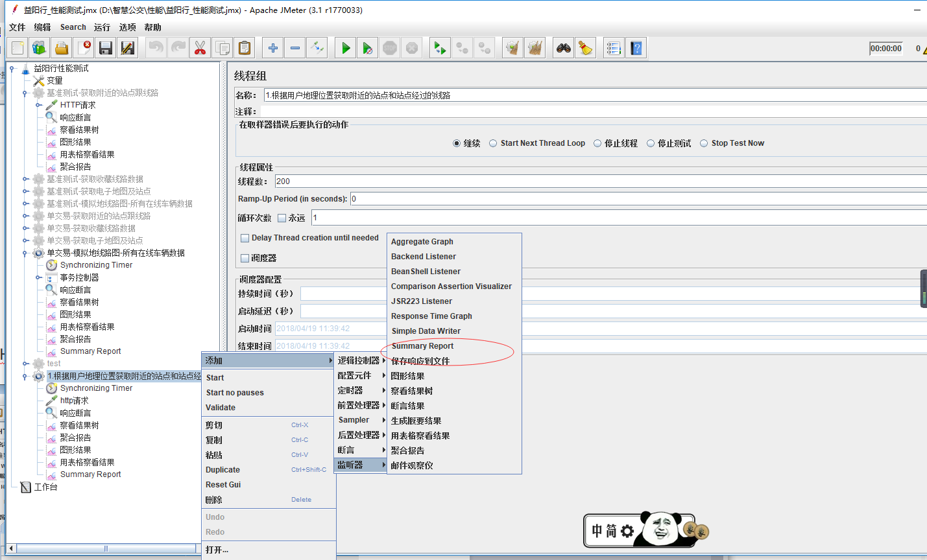Click the Open file folder icon

[x=62, y=48]
